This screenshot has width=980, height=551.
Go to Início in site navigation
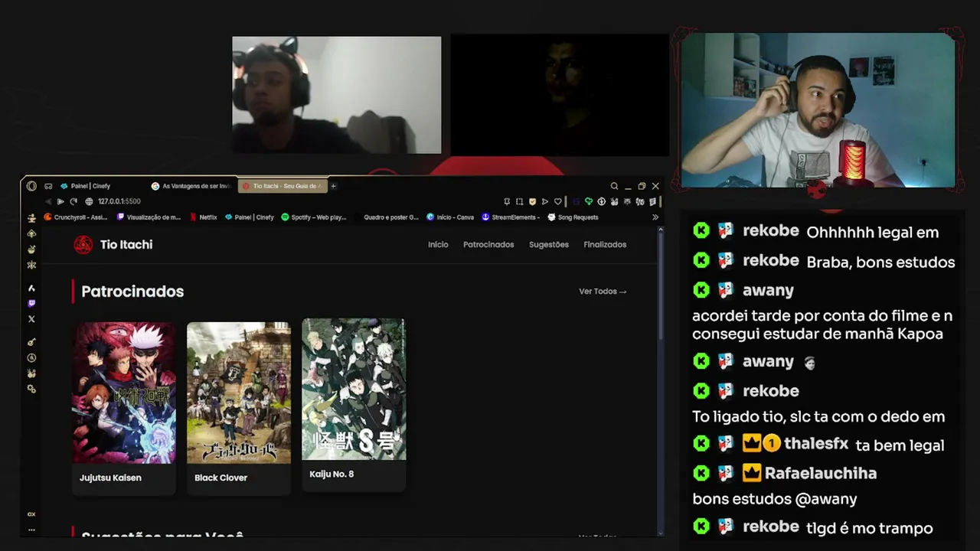[x=438, y=245]
